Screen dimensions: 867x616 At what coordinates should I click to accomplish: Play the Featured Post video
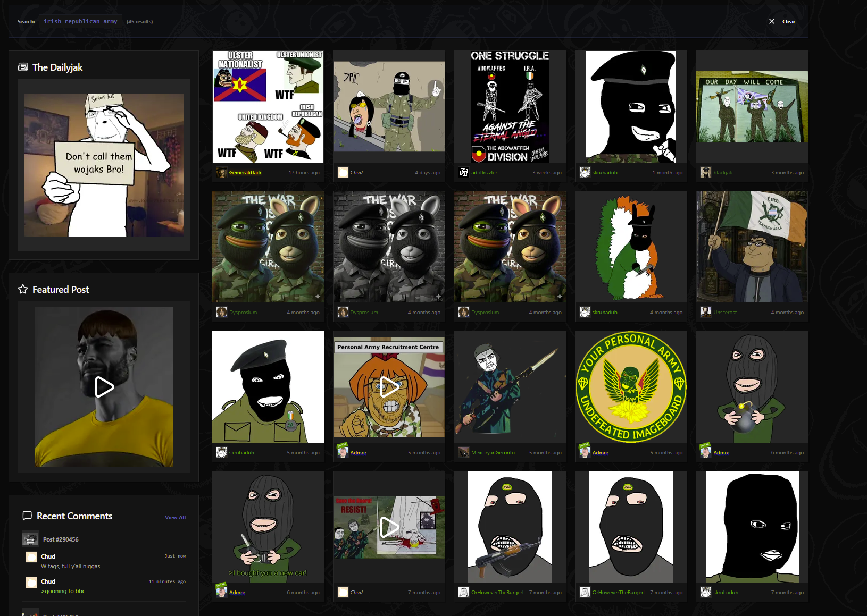click(x=104, y=387)
